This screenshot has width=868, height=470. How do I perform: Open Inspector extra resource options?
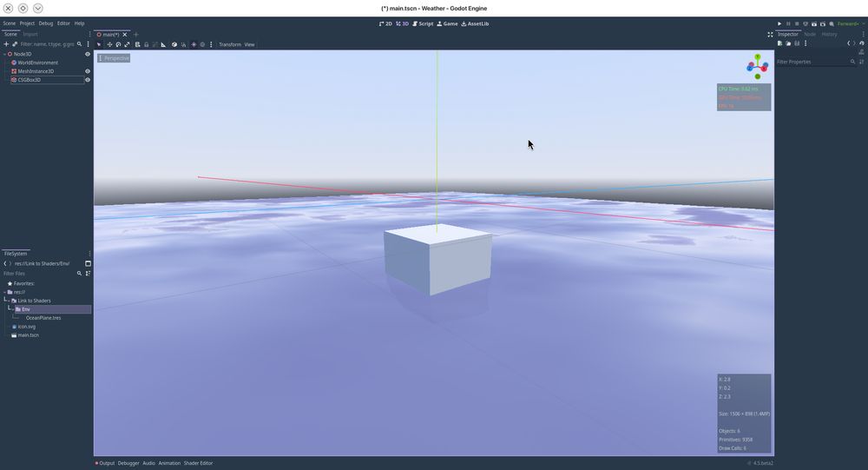coord(806,43)
